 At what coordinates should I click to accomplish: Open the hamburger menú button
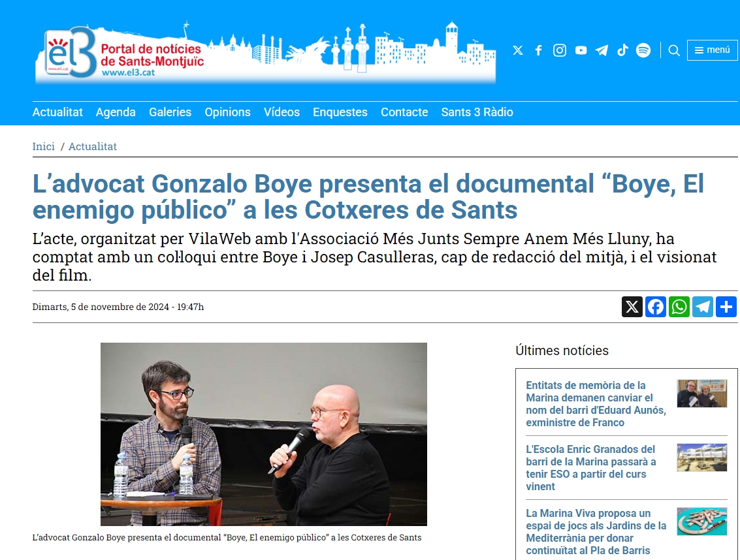tap(712, 50)
